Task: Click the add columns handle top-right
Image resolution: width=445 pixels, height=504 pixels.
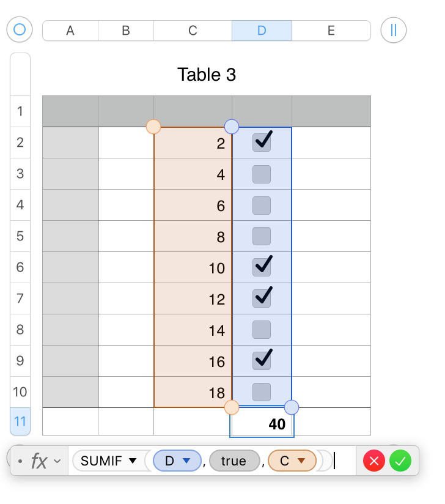Action: (393, 29)
